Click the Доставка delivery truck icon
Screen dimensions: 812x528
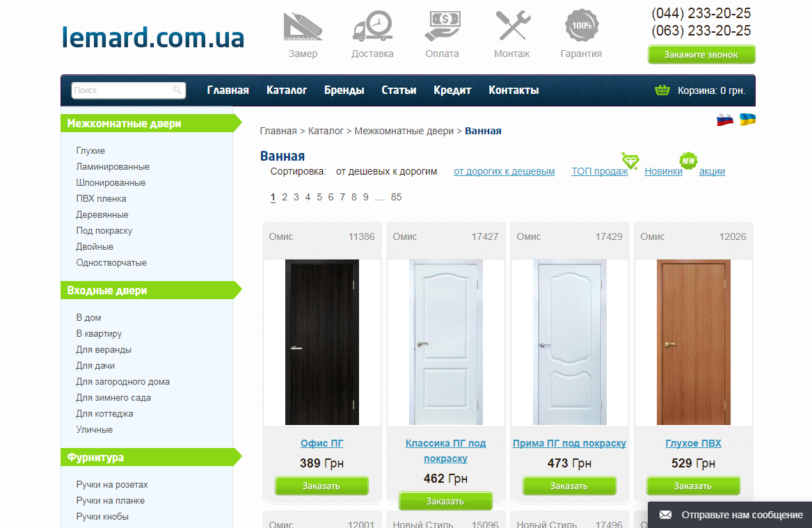[x=372, y=26]
